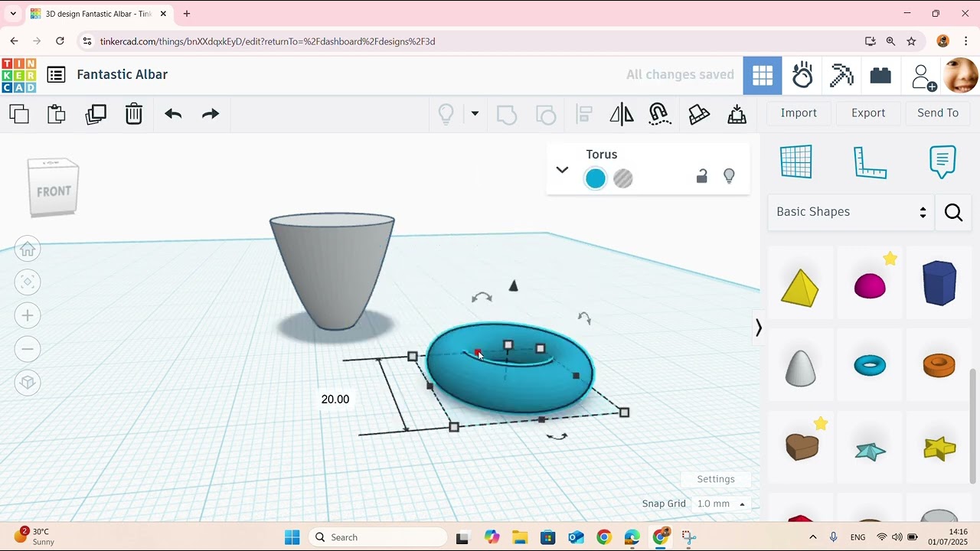The image size is (980, 551).
Task: Select the Ruler tool
Action: click(x=870, y=161)
